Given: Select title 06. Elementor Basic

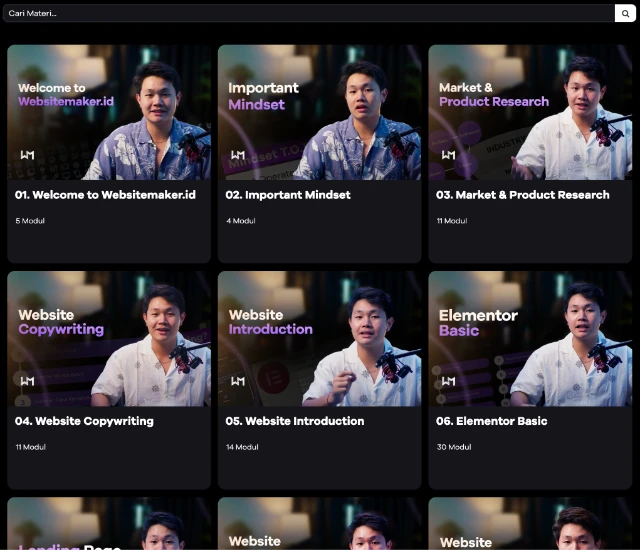Looking at the screenshot, I should coord(491,421).
